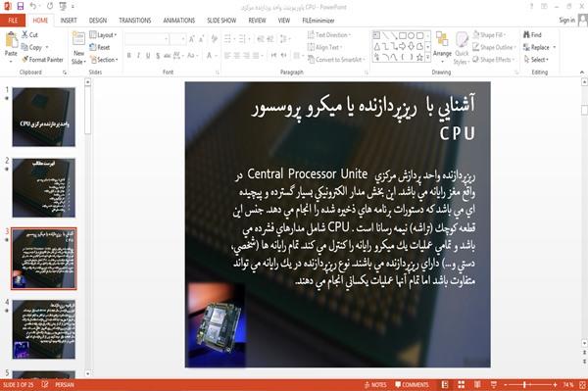
Task: Click Sign in
Action: pyautogui.click(x=566, y=21)
